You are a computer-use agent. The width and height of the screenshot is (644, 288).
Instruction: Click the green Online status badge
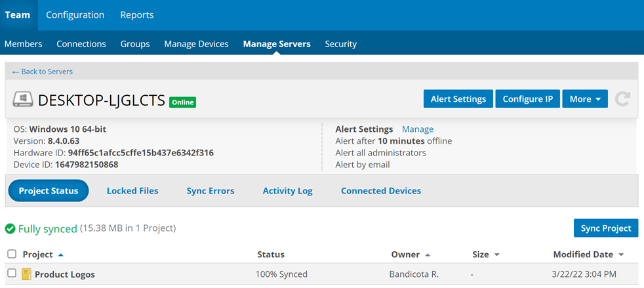pos(182,102)
